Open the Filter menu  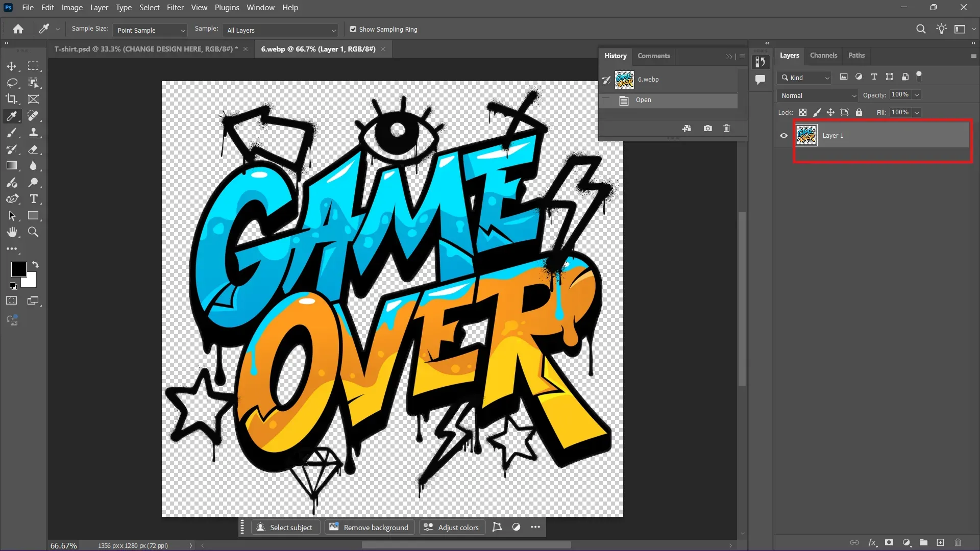(175, 8)
